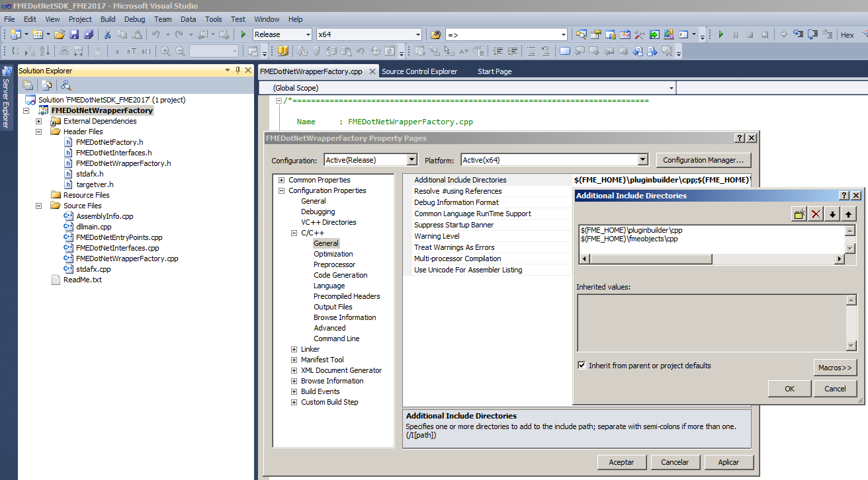The width and height of the screenshot is (868, 480).
Task: Click the Decrease Indent icon
Action: pyautogui.click(x=497, y=51)
